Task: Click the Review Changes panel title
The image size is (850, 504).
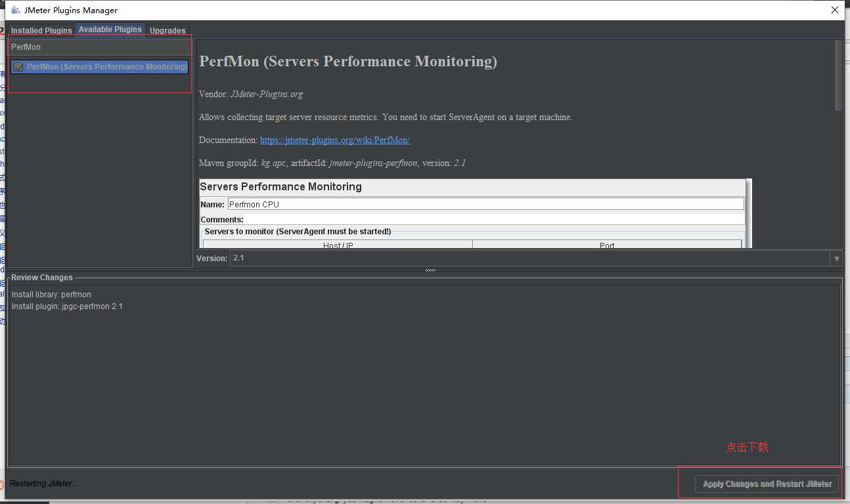Action: click(42, 278)
